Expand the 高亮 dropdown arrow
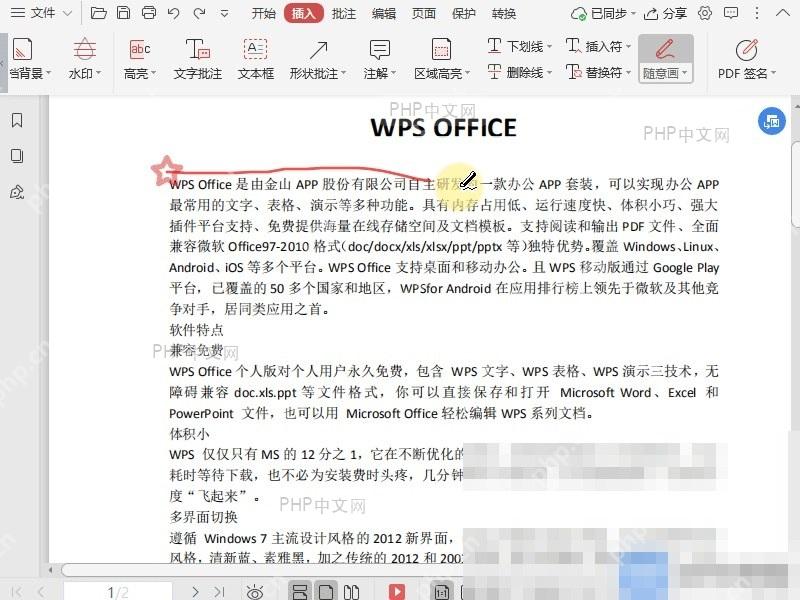The image size is (800, 600). 153,74
